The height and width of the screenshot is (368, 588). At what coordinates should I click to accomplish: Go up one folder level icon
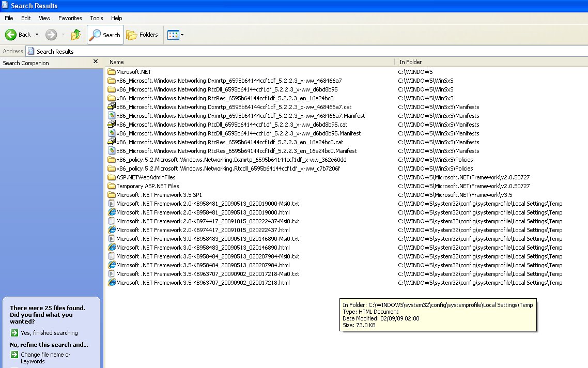pyautogui.click(x=76, y=35)
